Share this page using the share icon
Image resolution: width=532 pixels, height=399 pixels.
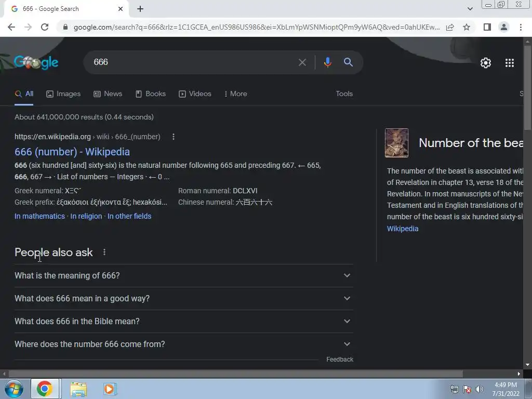click(450, 27)
